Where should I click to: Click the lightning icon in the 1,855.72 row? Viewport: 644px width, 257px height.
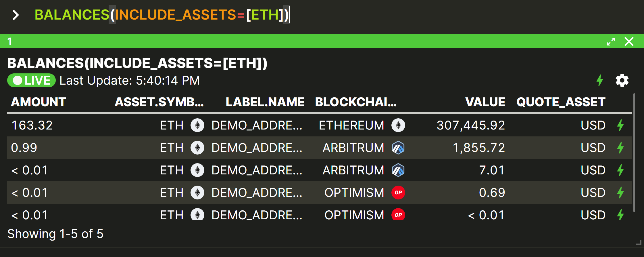tap(620, 148)
